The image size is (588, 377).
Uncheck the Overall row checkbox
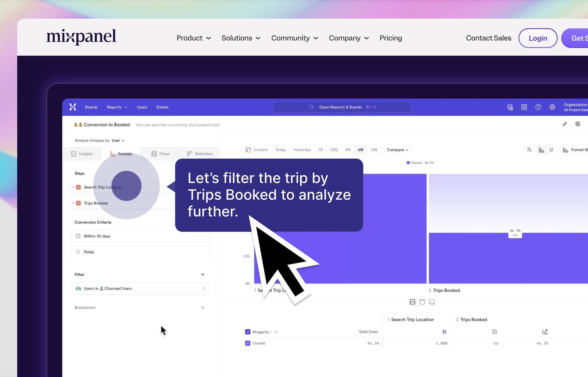coord(248,343)
